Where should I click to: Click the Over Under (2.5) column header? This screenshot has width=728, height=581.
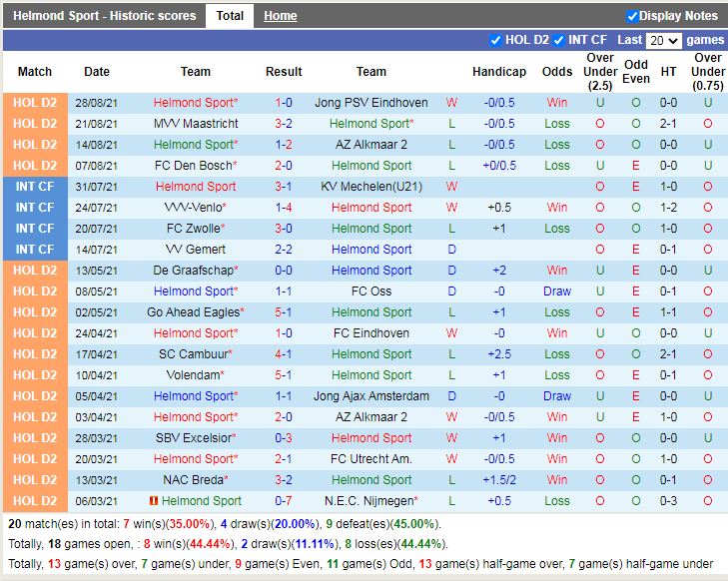[600, 72]
